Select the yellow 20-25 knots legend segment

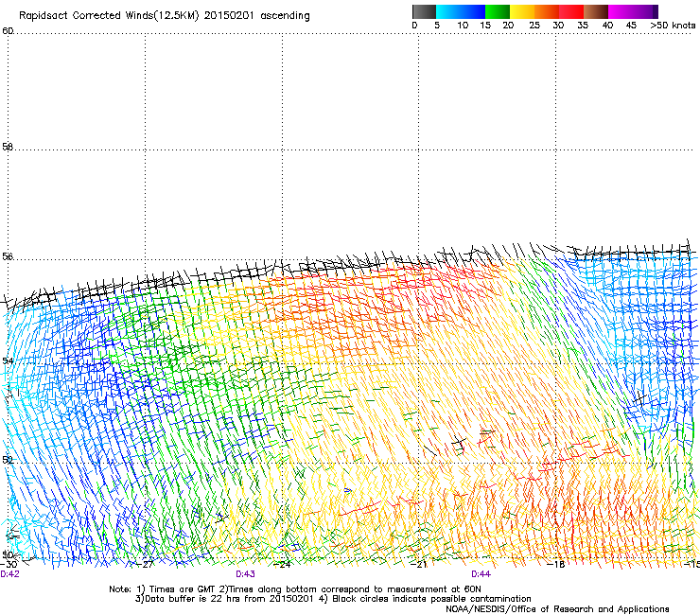click(x=522, y=11)
